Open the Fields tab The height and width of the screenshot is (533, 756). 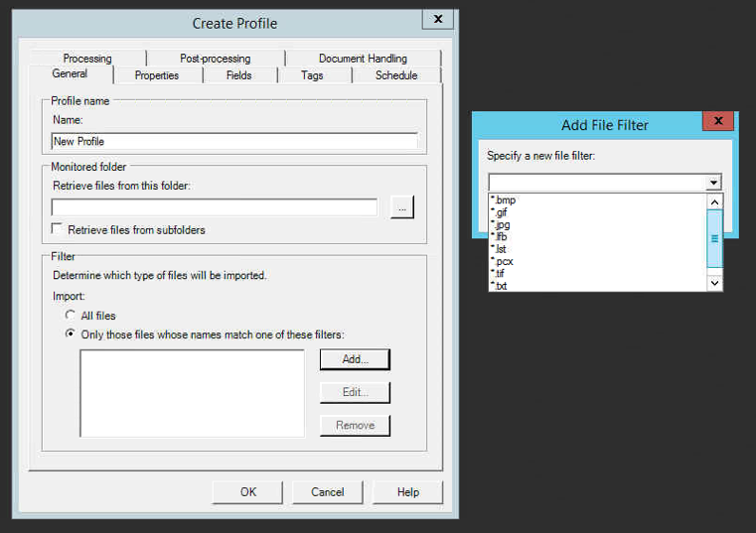click(x=239, y=75)
